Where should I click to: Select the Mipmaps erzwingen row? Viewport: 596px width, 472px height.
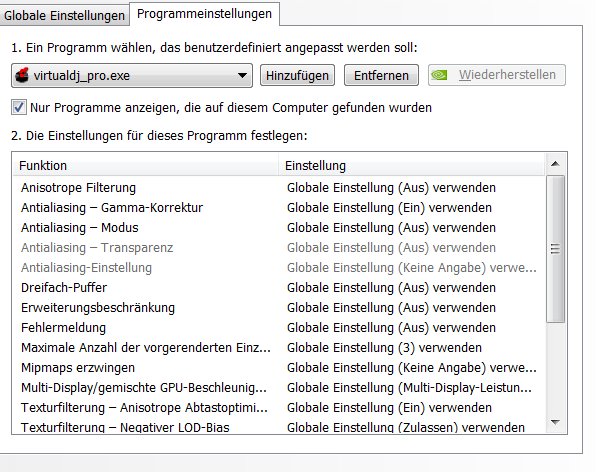pos(279,367)
